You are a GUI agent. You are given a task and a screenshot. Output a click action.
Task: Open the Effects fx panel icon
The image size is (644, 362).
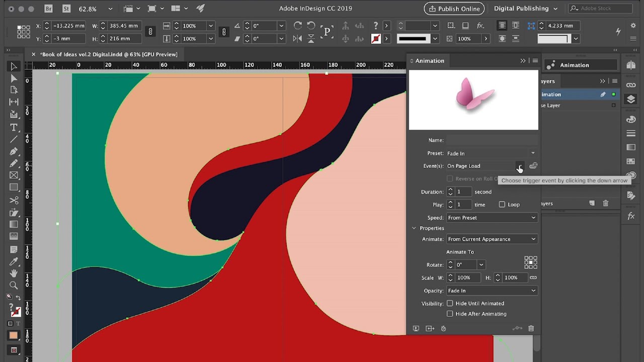(631, 216)
